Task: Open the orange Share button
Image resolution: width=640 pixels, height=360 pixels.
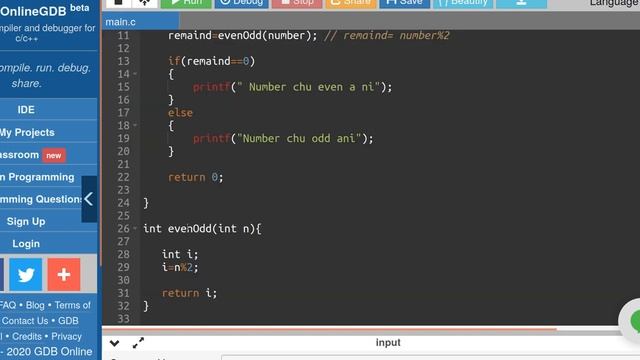Action: [351, 3]
